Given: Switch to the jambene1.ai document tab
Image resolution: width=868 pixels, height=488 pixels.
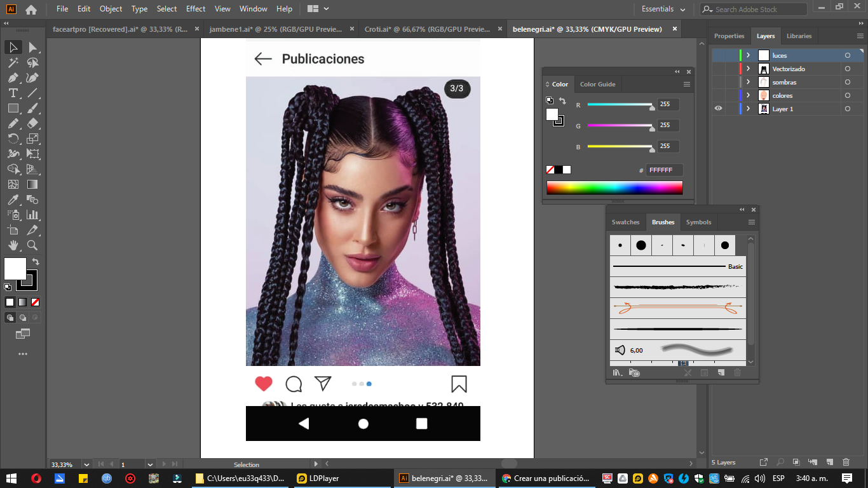Looking at the screenshot, I should [276, 29].
